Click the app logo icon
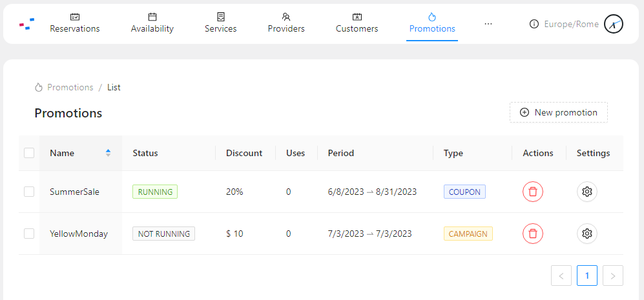The image size is (644, 300). (x=26, y=23)
